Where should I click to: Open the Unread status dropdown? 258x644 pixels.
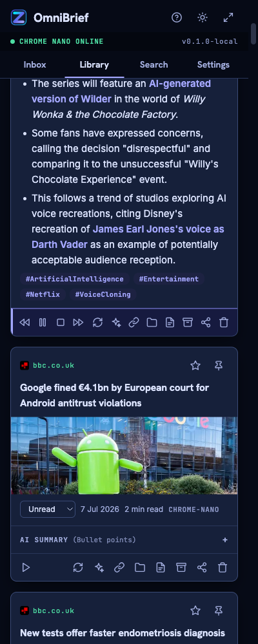click(x=48, y=509)
